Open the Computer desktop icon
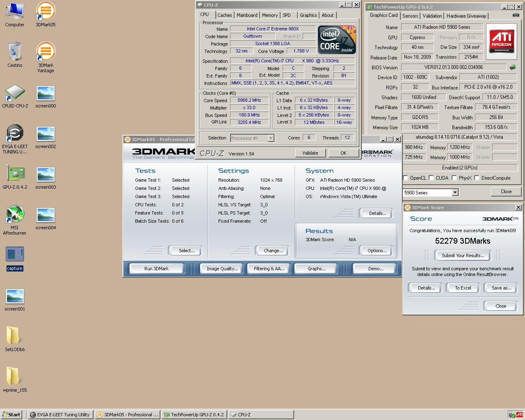 click(15, 14)
